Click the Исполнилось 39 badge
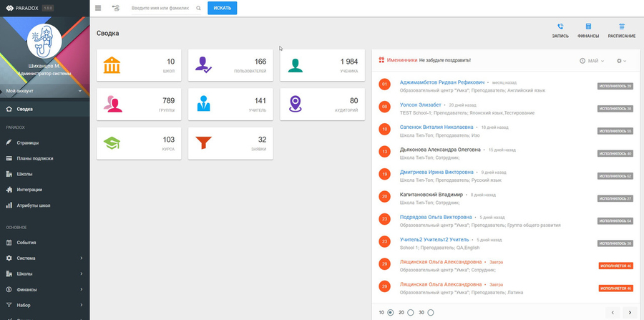This screenshot has height=320, width=644. click(x=615, y=87)
